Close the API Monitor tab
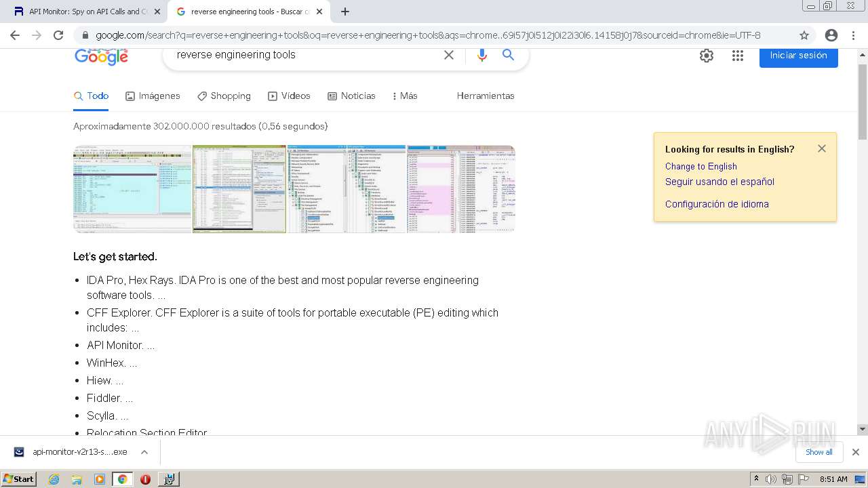 tap(157, 12)
